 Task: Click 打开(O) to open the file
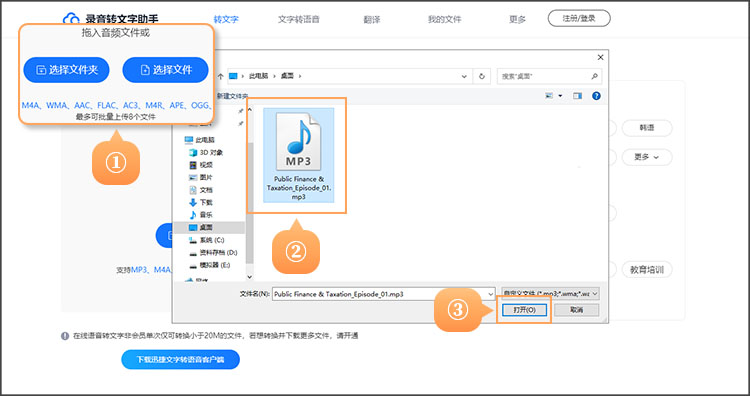point(524,310)
